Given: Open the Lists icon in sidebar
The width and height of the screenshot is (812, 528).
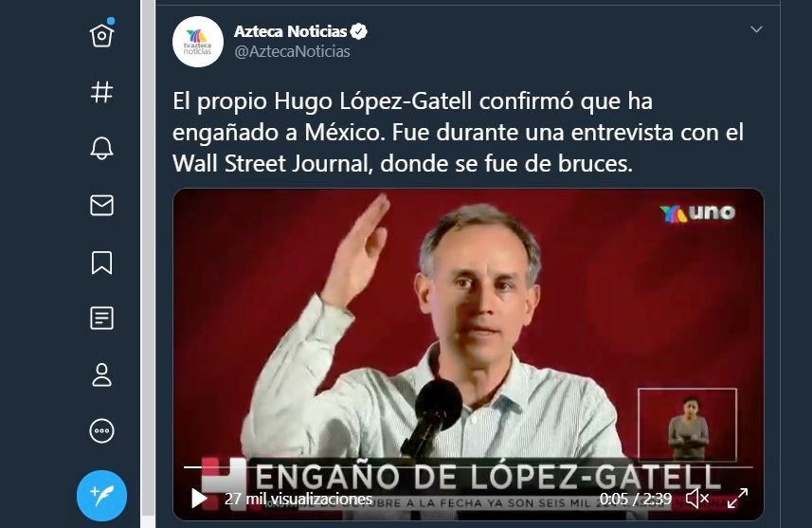Looking at the screenshot, I should pos(102,319).
